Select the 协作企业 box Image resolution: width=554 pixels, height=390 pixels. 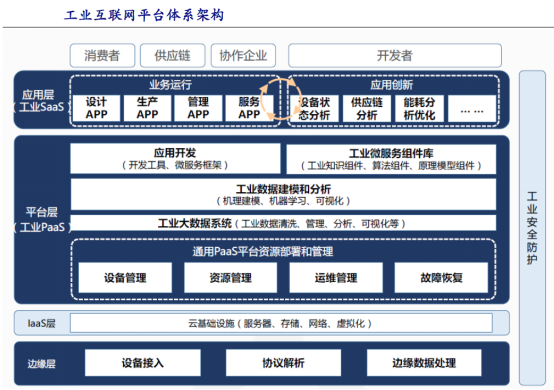[243, 55]
